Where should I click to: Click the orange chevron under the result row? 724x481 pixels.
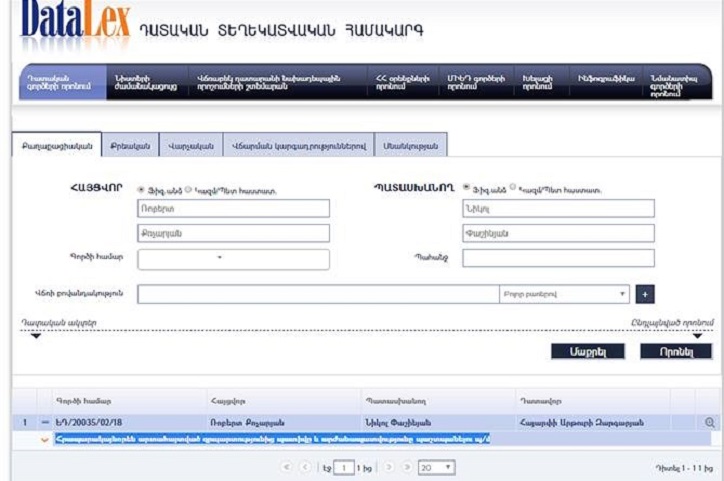(45, 440)
